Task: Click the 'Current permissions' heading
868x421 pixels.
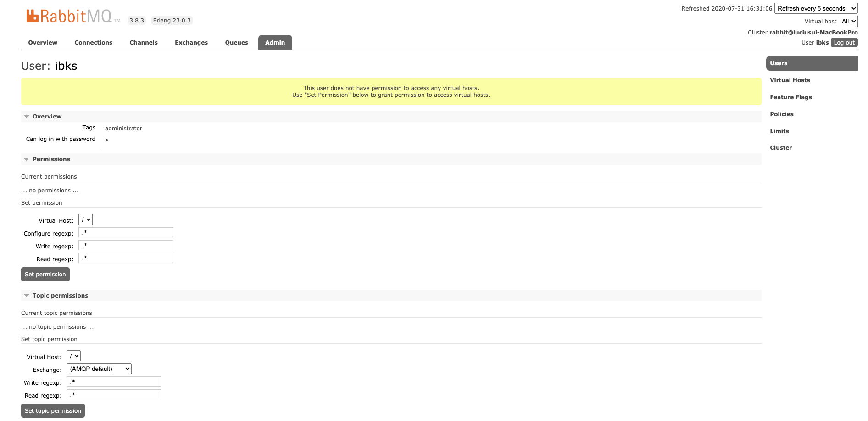Action: [49, 177]
